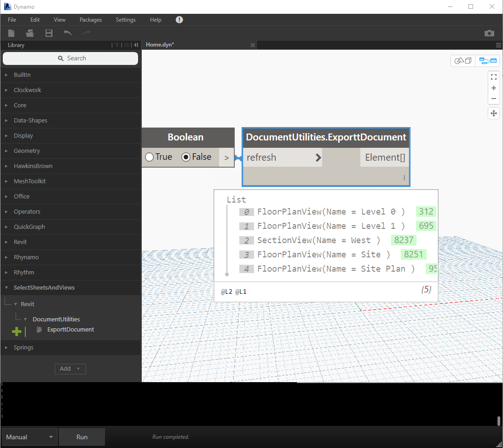Click inside the library Search field

click(70, 58)
